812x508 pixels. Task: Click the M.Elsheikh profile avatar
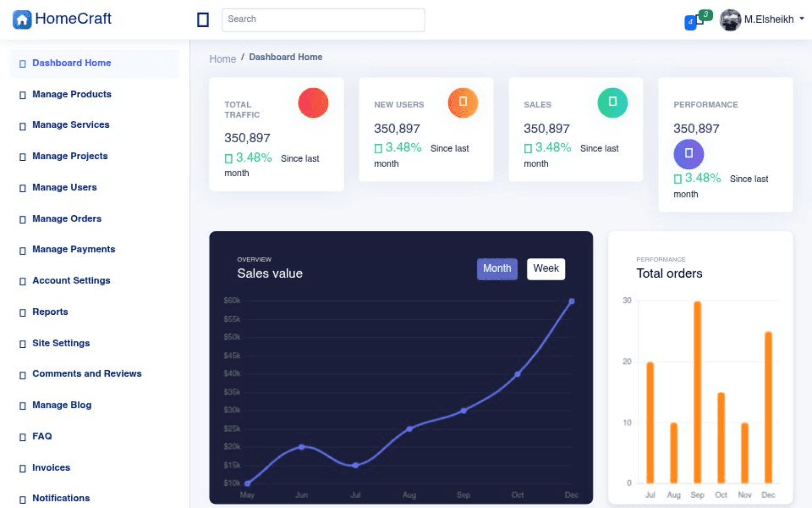(730, 20)
